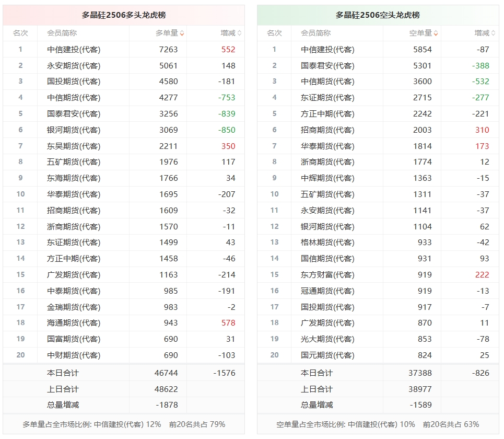Click red change value 578
The image size is (504, 439).
228,322
